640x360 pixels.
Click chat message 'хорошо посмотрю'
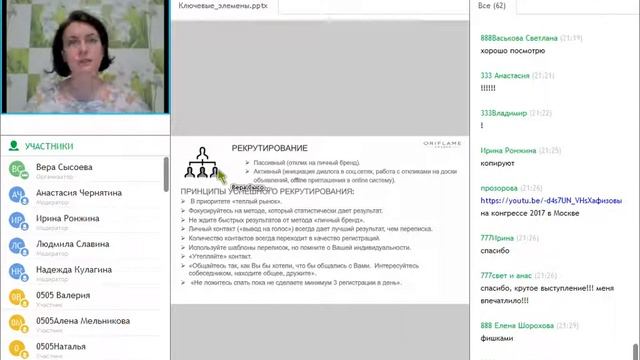[513, 51]
